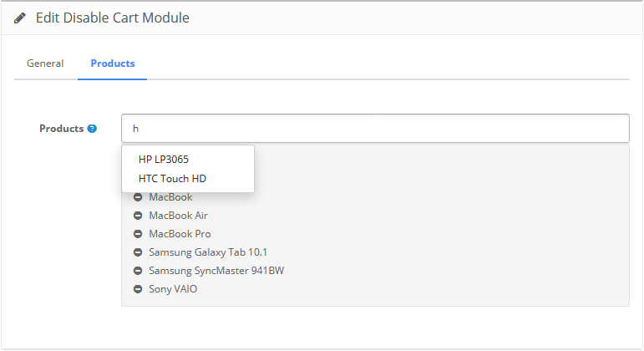Click the Sony VAIO product name
The width and height of the screenshot is (644, 351).
173,289
